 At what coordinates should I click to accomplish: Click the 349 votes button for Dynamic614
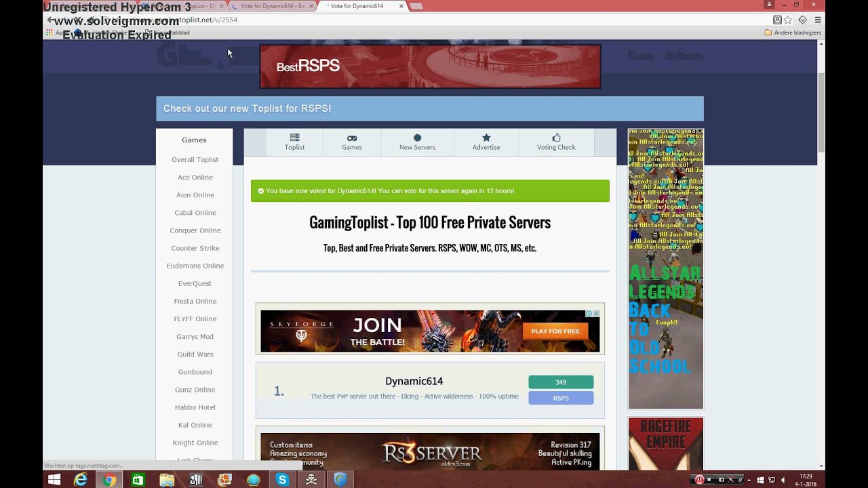(561, 382)
